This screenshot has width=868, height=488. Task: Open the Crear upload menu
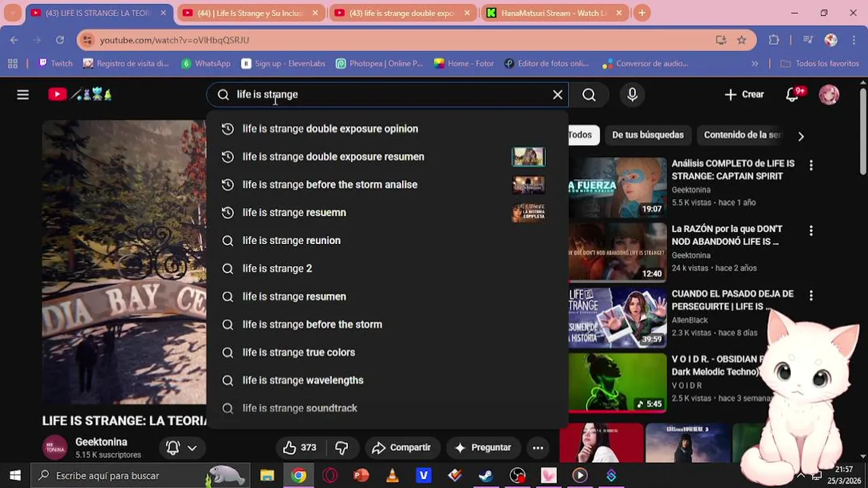(x=744, y=95)
